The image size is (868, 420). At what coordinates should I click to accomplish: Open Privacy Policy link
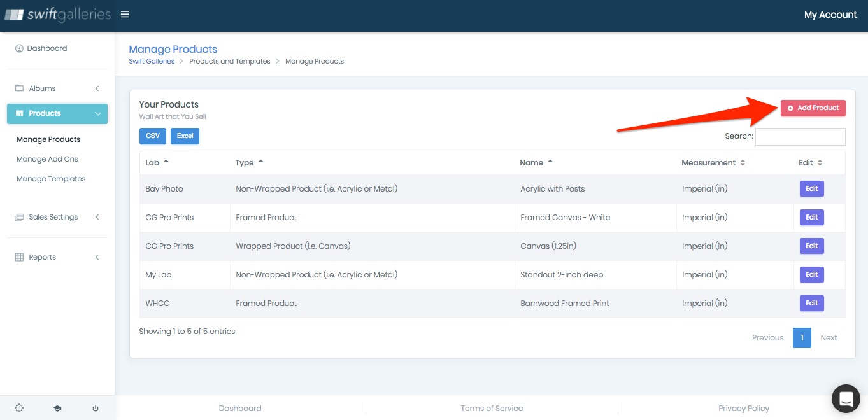tap(744, 409)
